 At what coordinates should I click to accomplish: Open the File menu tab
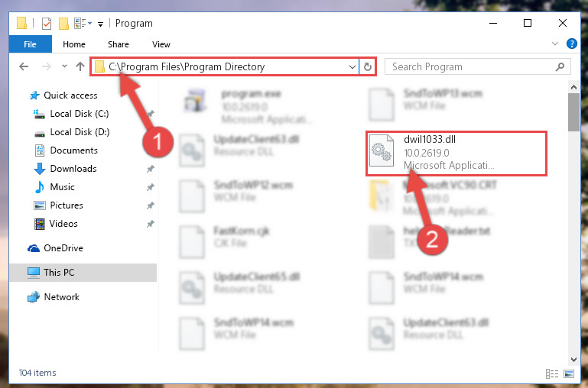click(30, 44)
